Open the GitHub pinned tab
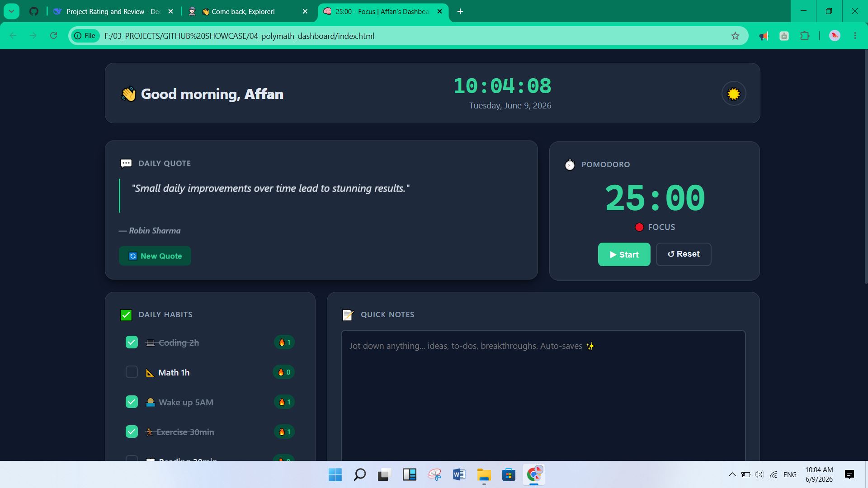The height and width of the screenshot is (488, 868). (x=34, y=11)
